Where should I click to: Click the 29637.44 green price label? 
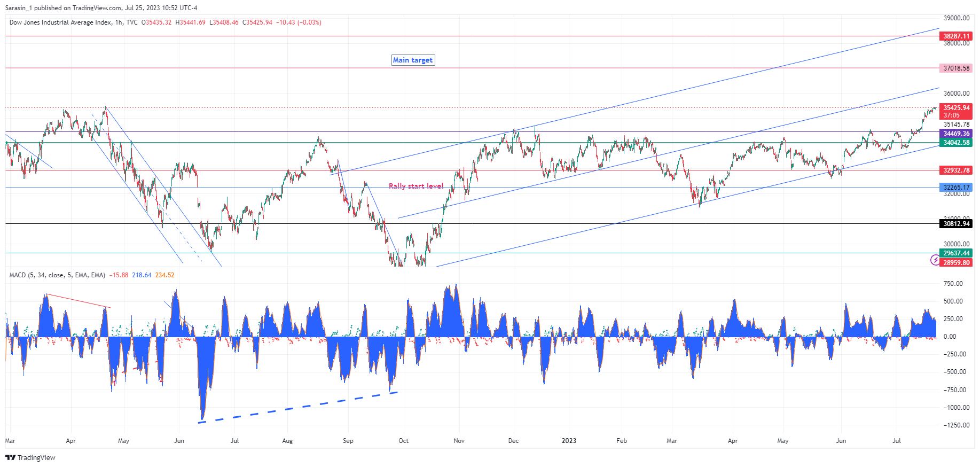[x=956, y=253]
